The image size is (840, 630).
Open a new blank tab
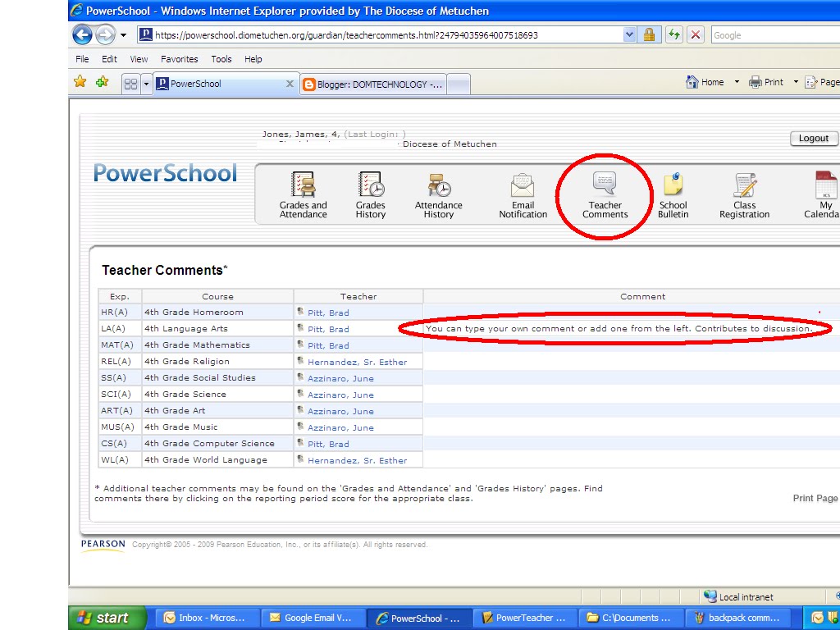click(458, 84)
